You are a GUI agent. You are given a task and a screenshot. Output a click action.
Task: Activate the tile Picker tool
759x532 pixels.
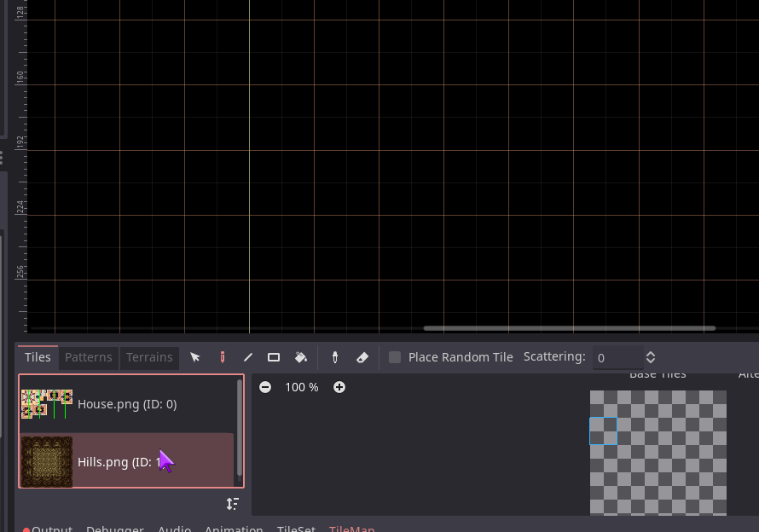334,357
